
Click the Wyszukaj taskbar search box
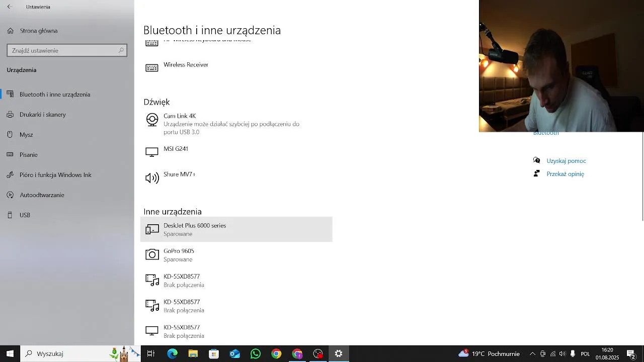tap(80, 354)
